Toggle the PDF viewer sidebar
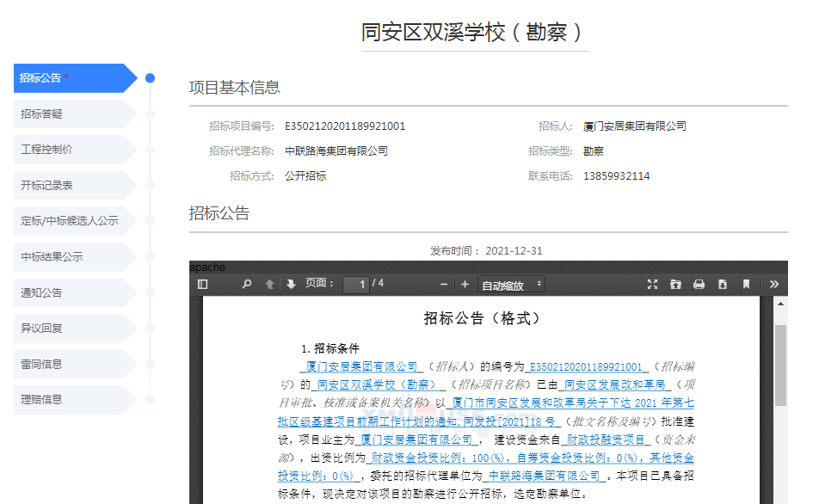 click(203, 285)
